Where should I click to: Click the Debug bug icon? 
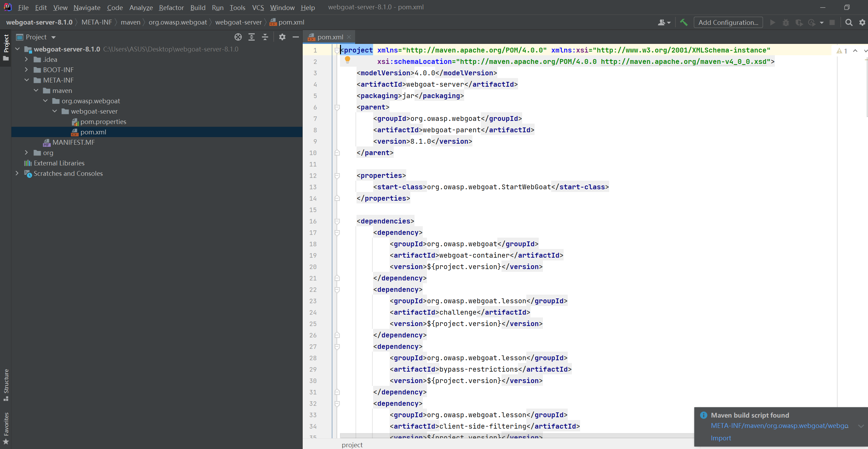[x=786, y=22]
